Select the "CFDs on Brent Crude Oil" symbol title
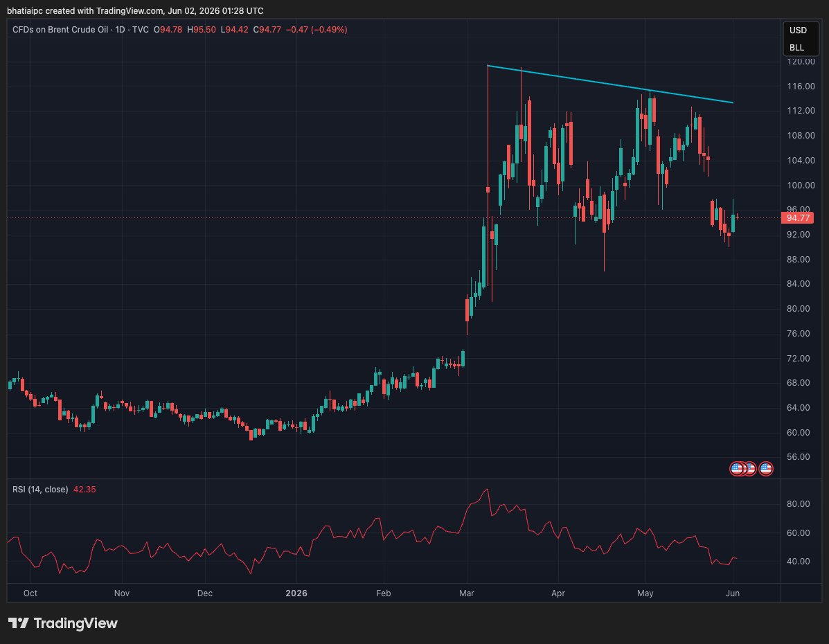This screenshot has width=829, height=644. pyautogui.click(x=60, y=30)
